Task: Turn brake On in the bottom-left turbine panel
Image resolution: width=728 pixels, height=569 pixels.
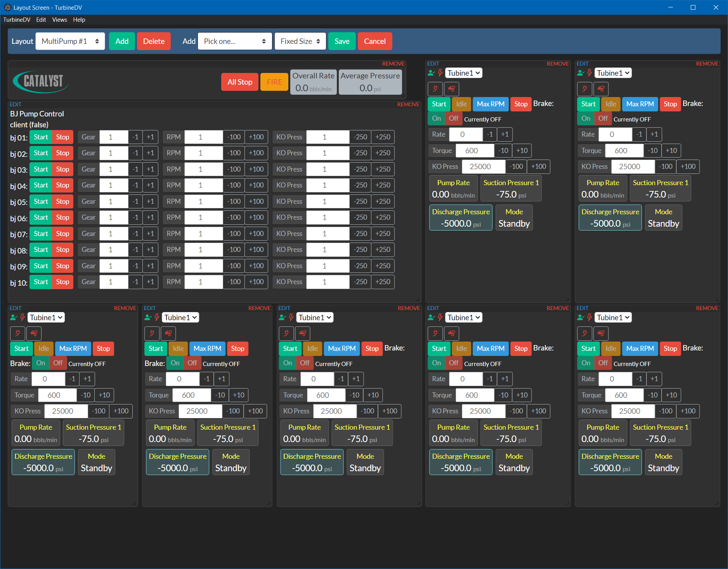Action: click(x=40, y=363)
